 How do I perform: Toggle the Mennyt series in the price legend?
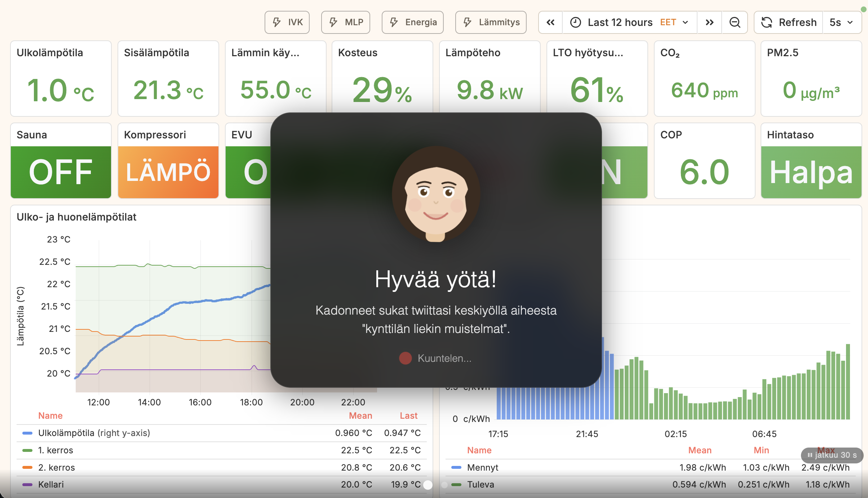pos(483,467)
